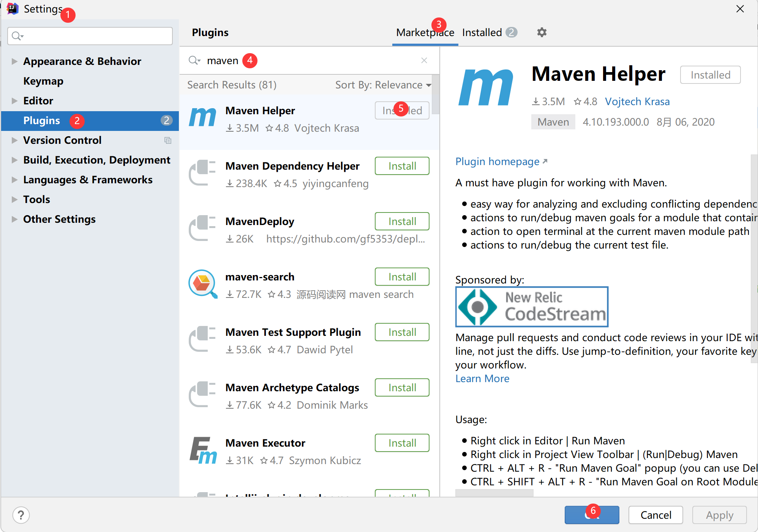Confirm the dialog with the OK button
This screenshot has height=532, width=758.
[592, 515]
